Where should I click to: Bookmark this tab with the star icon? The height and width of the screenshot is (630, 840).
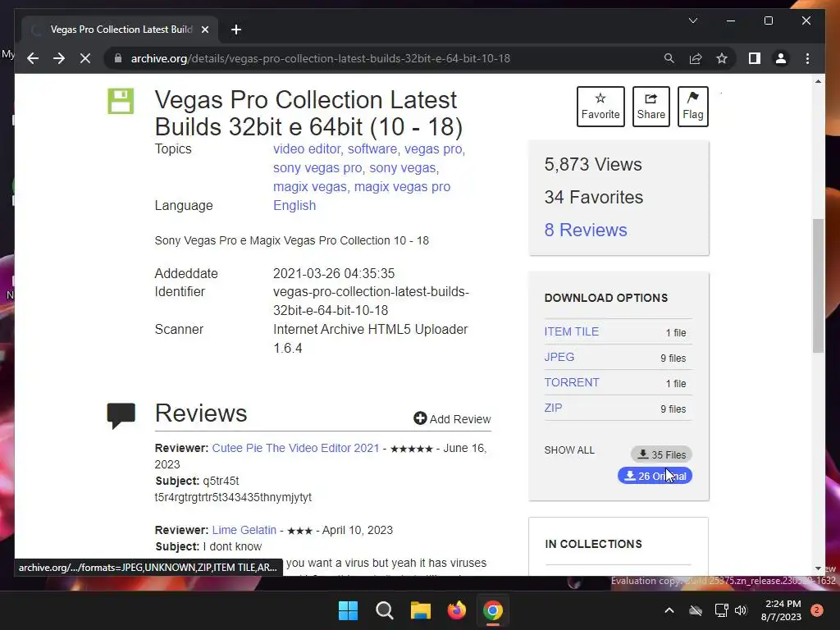722,58
